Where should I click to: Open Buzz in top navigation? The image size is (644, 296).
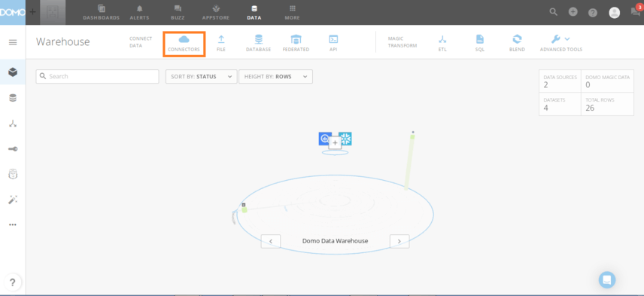tap(178, 12)
